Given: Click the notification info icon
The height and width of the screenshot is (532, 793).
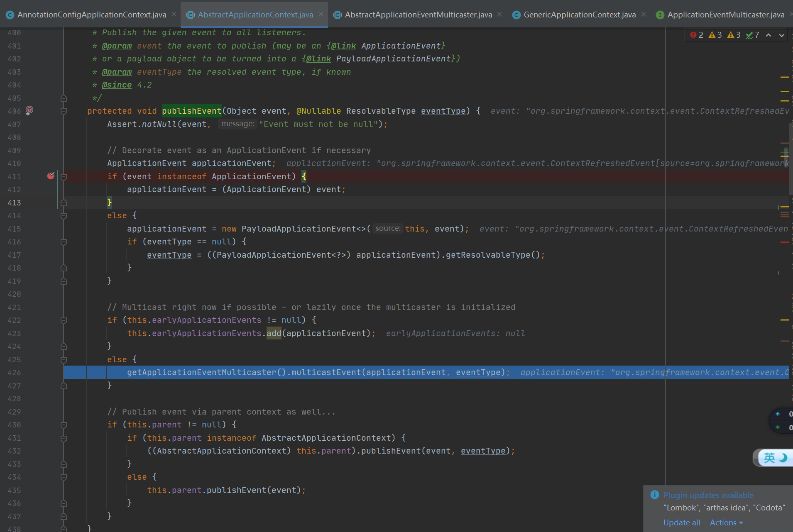Looking at the screenshot, I should tap(655, 495).
